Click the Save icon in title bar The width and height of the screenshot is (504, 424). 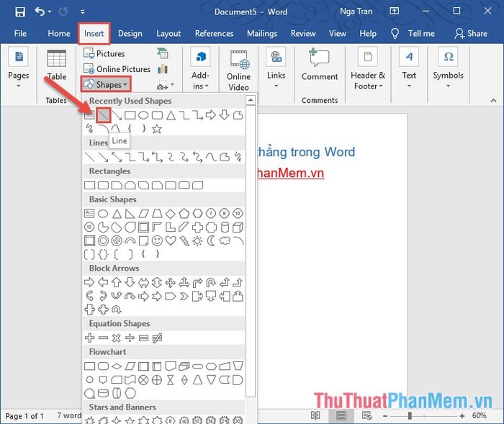coord(20,12)
